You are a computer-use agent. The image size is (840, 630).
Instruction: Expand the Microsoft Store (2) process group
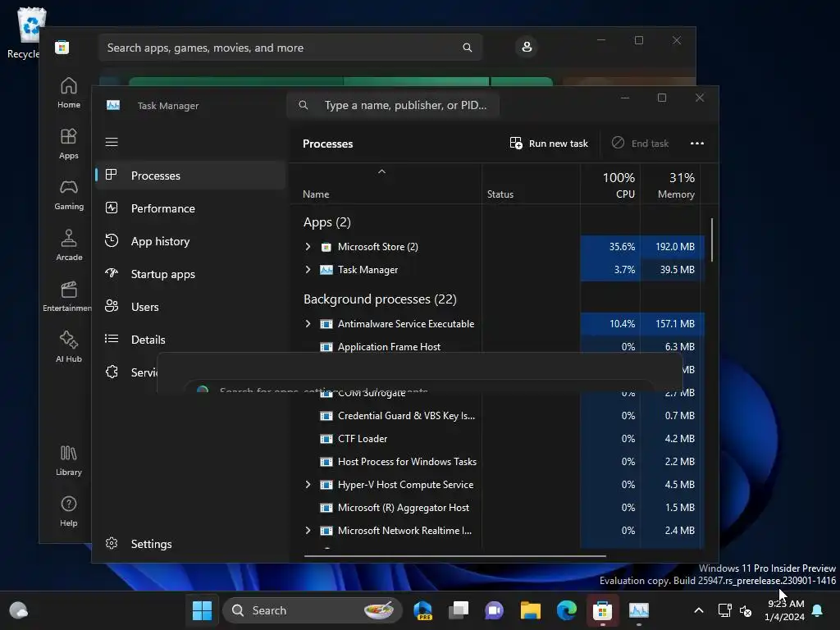(308, 246)
